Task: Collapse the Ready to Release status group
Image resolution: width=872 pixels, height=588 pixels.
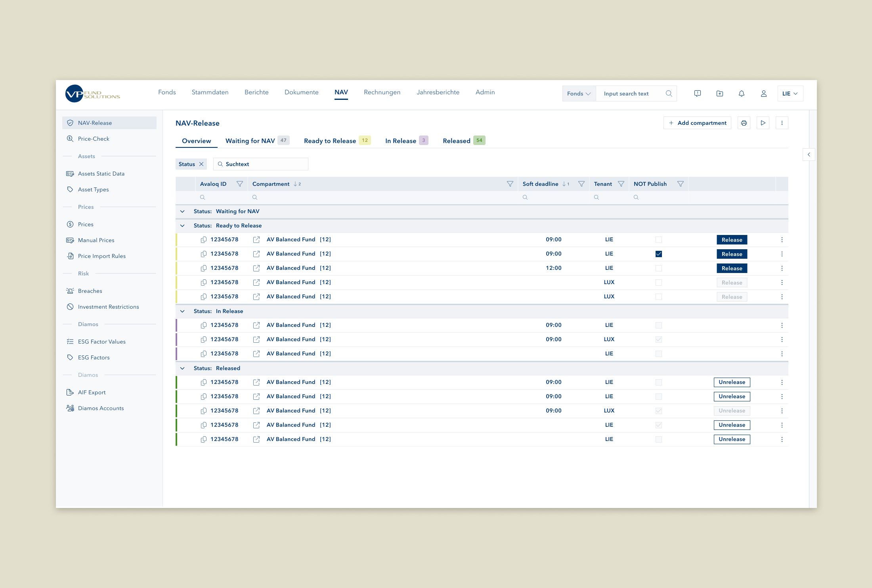Action: click(182, 225)
